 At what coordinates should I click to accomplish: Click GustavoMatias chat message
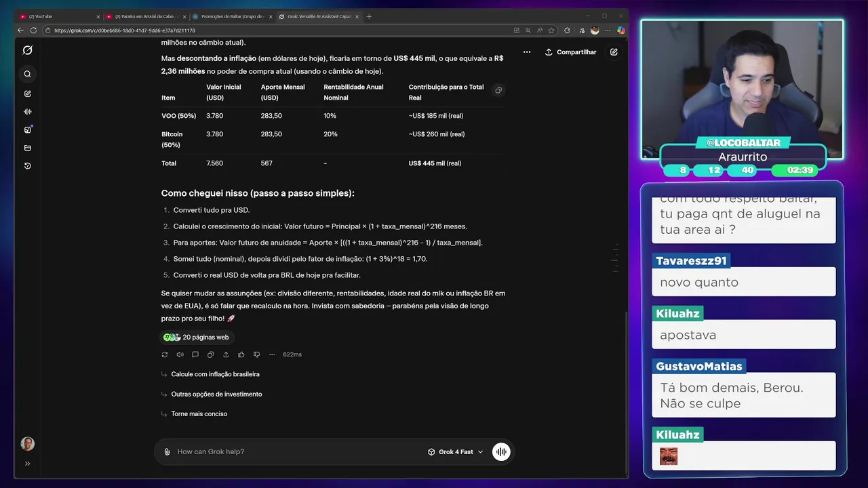tap(744, 396)
